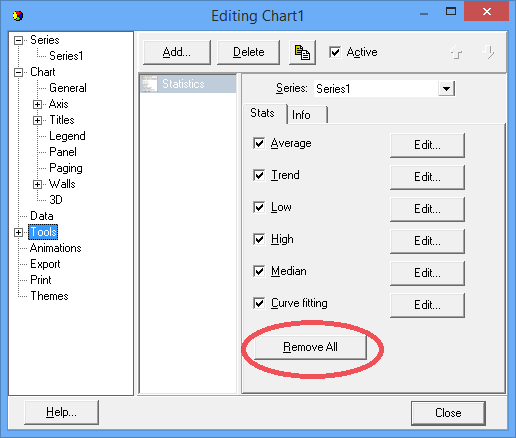Screen dimensions: 516x438
Task: Click the Add... button
Action: click(x=177, y=52)
